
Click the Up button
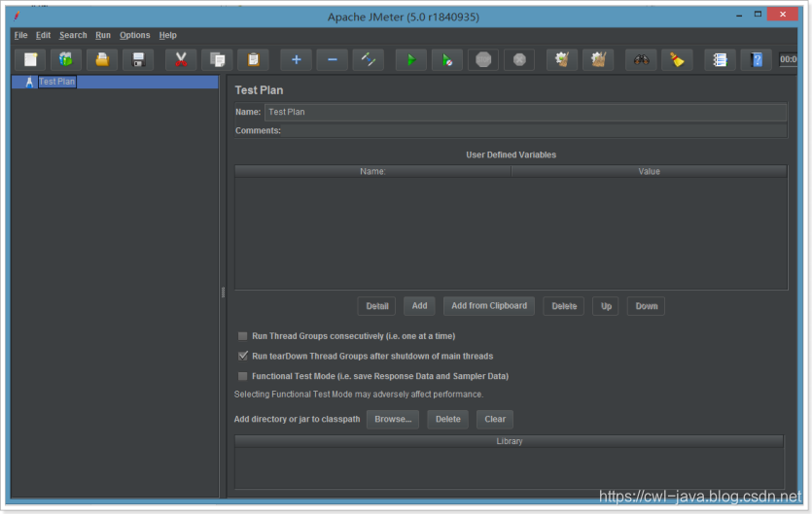click(606, 306)
